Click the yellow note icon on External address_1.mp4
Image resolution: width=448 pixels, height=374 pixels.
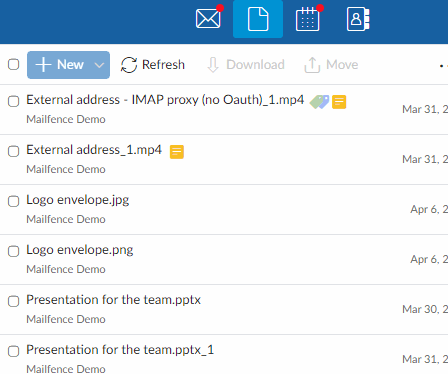point(177,152)
